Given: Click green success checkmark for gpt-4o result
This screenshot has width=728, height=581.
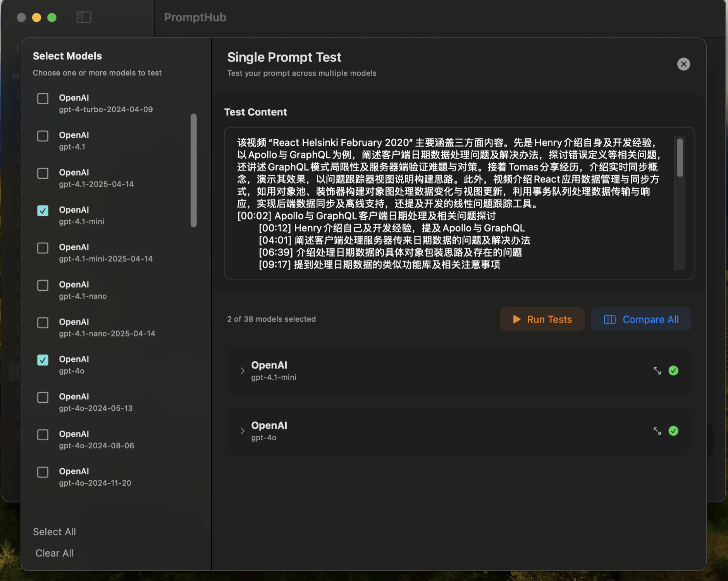Looking at the screenshot, I should [x=673, y=431].
